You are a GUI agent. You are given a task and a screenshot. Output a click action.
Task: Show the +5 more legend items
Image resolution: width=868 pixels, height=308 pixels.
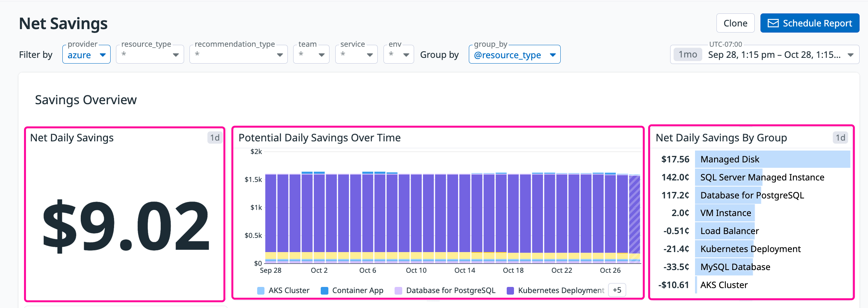pyautogui.click(x=617, y=290)
